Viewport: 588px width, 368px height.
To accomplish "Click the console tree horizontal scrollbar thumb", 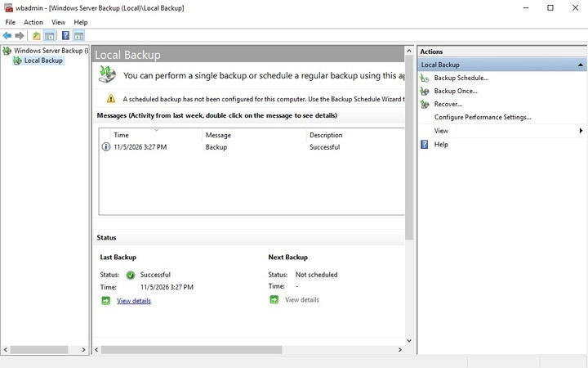I will [39, 350].
